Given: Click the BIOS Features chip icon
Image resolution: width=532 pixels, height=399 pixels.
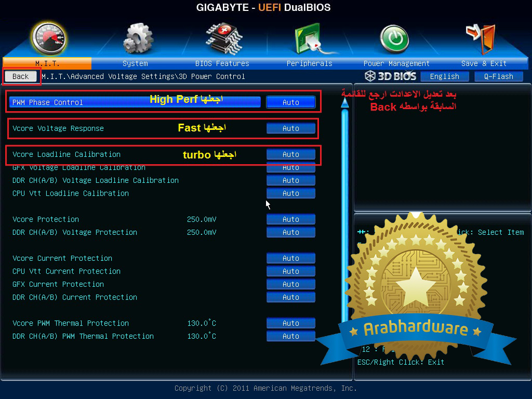Looking at the screenshot, I should click(224, 38).
